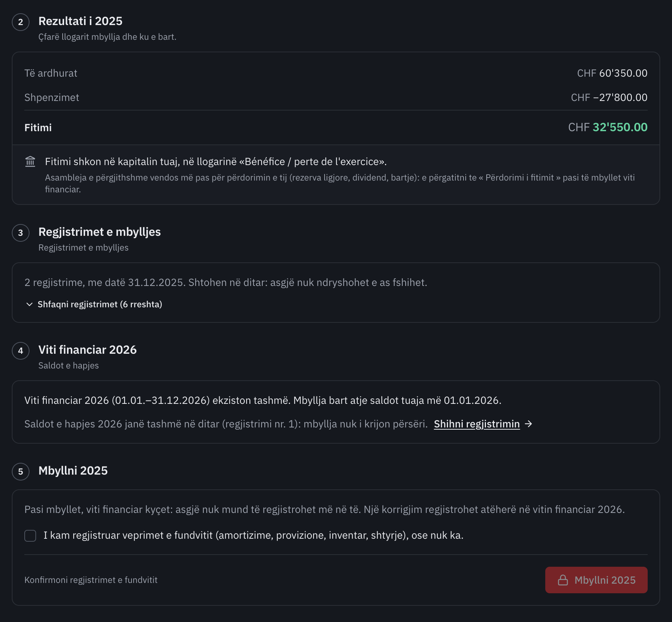
Task: Click the arrow icon after Shihni regjistrimin
Action: [x=529, y=424]
